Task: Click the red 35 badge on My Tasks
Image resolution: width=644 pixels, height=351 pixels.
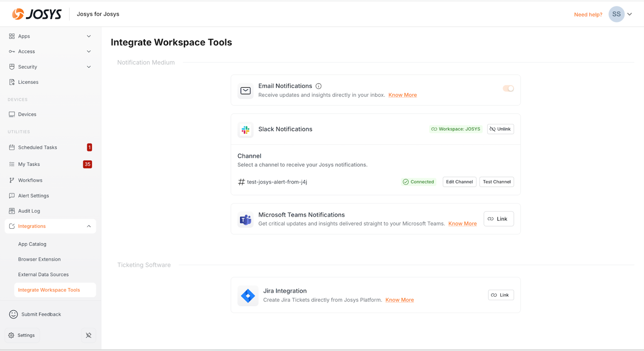Action: tap(87, 164)
